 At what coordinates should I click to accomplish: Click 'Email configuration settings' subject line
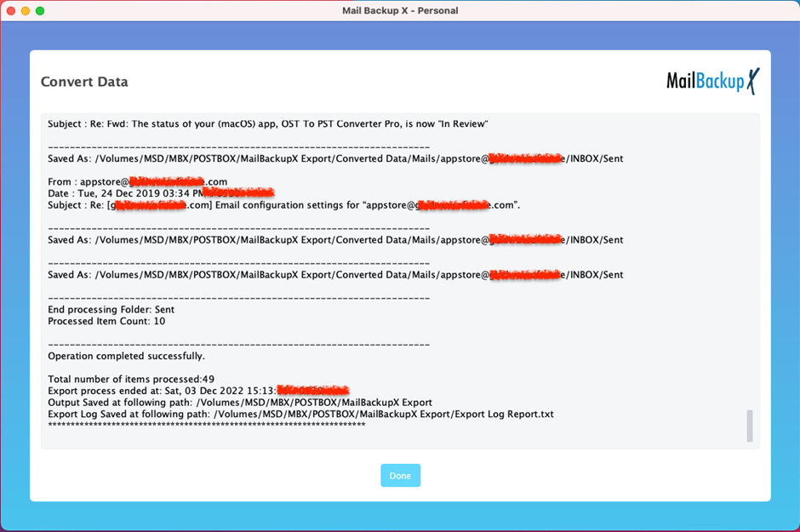pos(283,205)
